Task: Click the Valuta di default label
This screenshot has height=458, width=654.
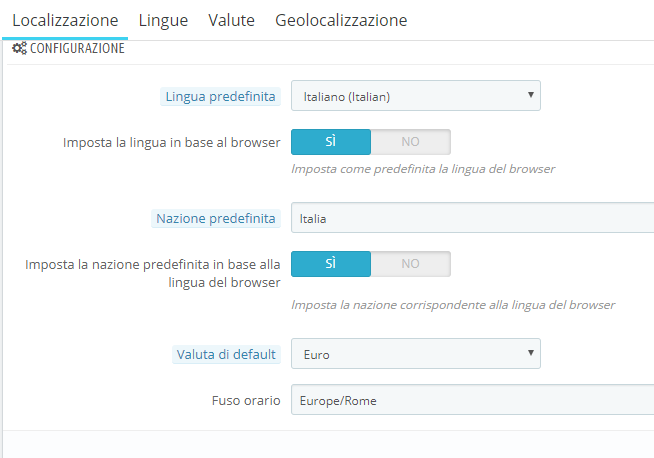Action: click(227, 354)
